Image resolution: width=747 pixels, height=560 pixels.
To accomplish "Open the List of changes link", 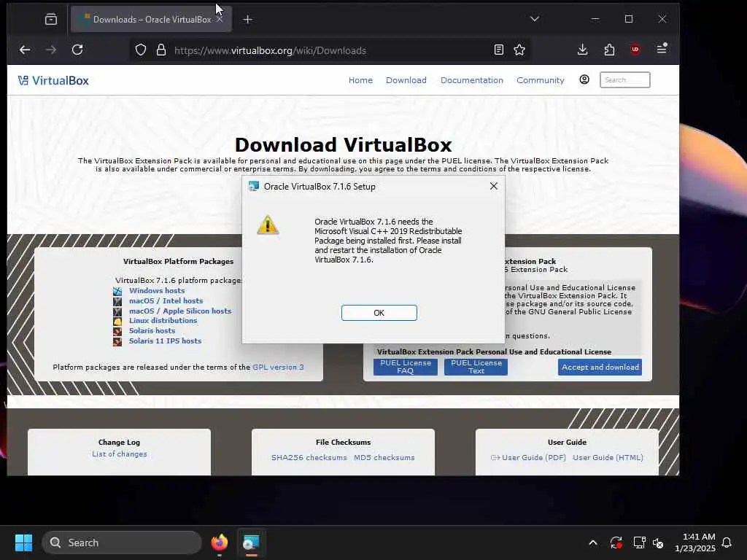I will 120,454.
